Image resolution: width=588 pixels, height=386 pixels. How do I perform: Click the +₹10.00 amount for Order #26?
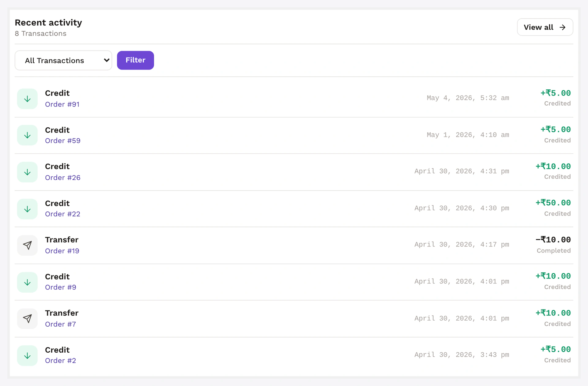pos(553,166)
